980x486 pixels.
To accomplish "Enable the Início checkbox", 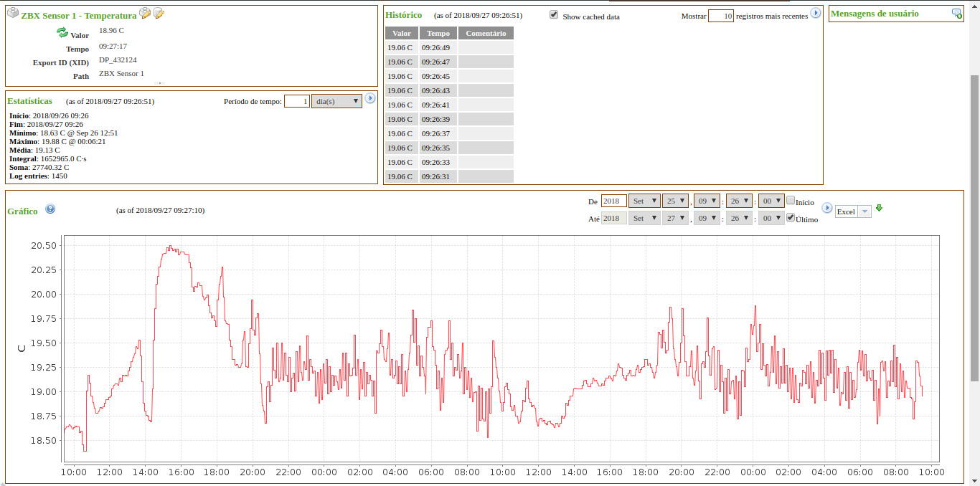I will pyautogui.click(x=791, y=201).
